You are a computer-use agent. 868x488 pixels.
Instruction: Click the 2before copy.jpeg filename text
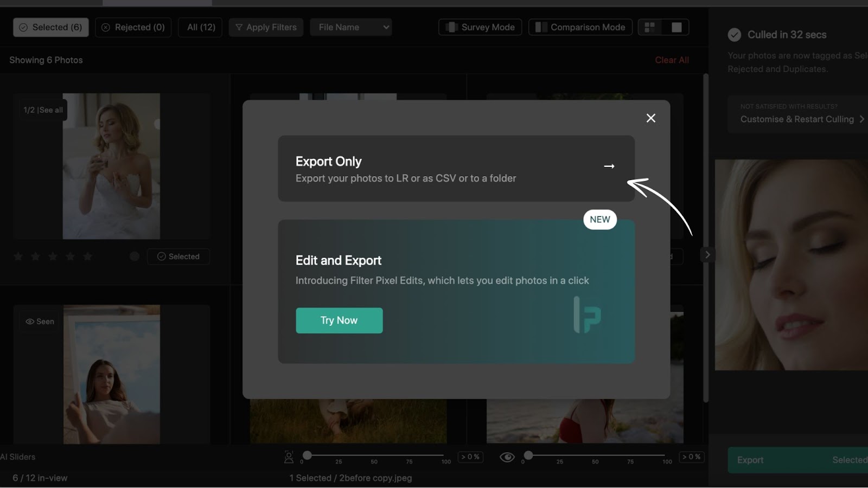coord(375,478)
